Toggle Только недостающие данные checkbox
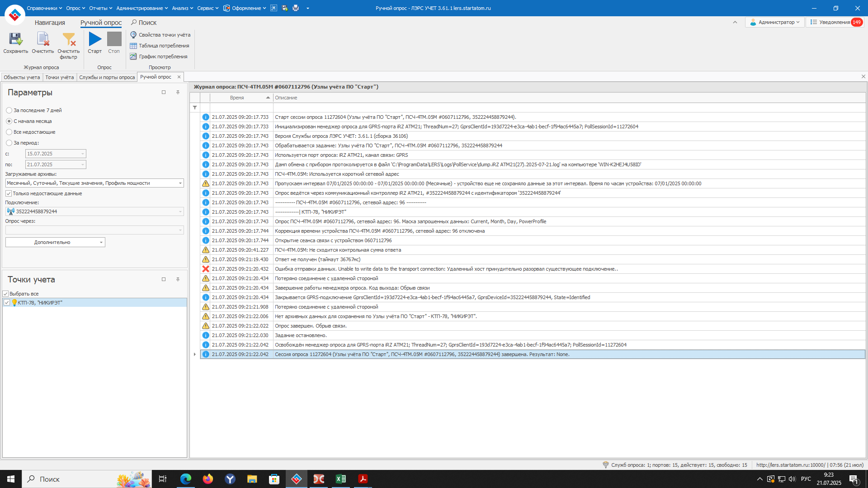The image size is (868, 488). click(x=9, y=193)
